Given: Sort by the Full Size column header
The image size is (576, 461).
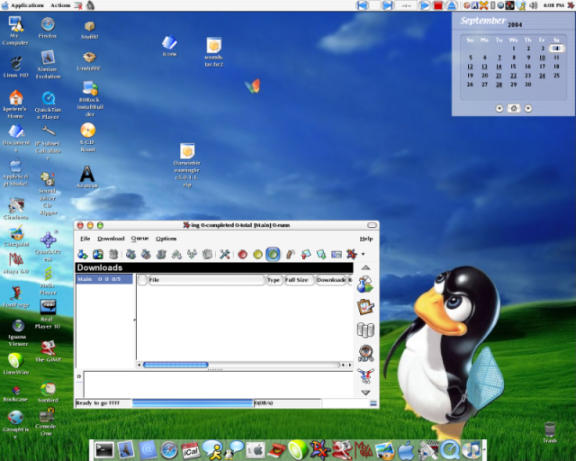Looking at the screenshot, I should tap(298, 280).
